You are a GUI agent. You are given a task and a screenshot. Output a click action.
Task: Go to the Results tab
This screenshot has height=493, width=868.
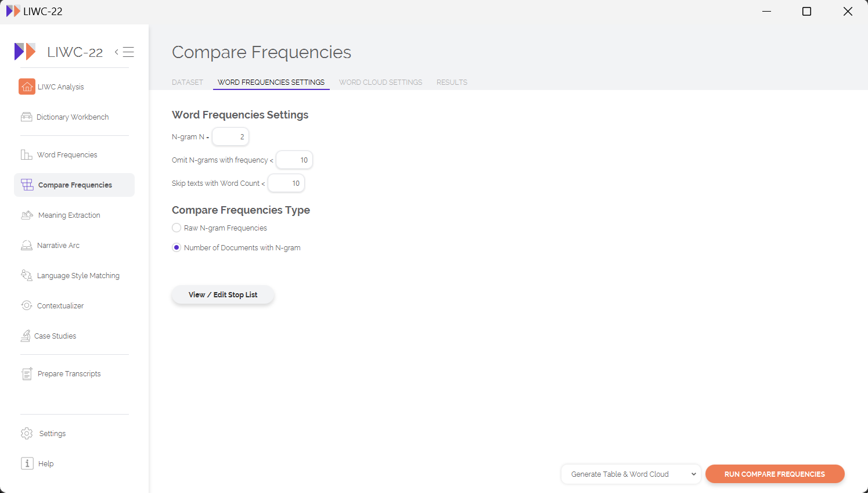[x=452, y=82]
